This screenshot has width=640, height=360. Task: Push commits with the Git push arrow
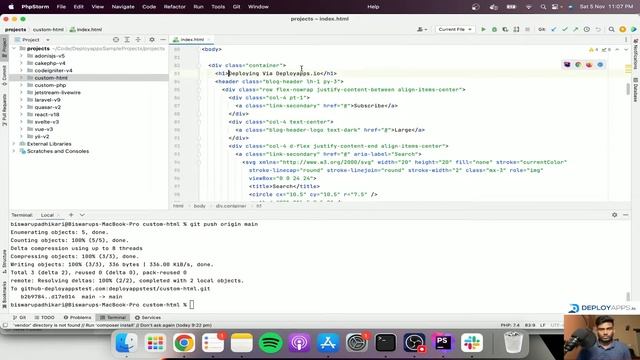coord(576,29)
